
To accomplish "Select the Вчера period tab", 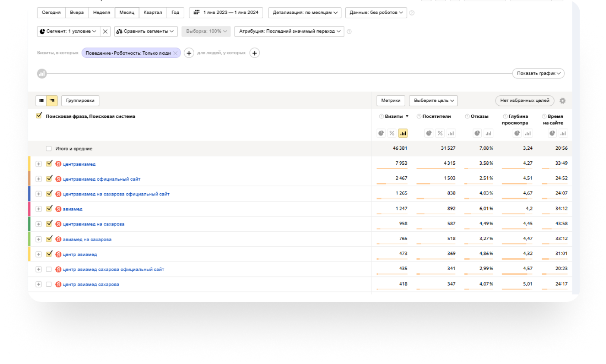I will click(77, 13).
